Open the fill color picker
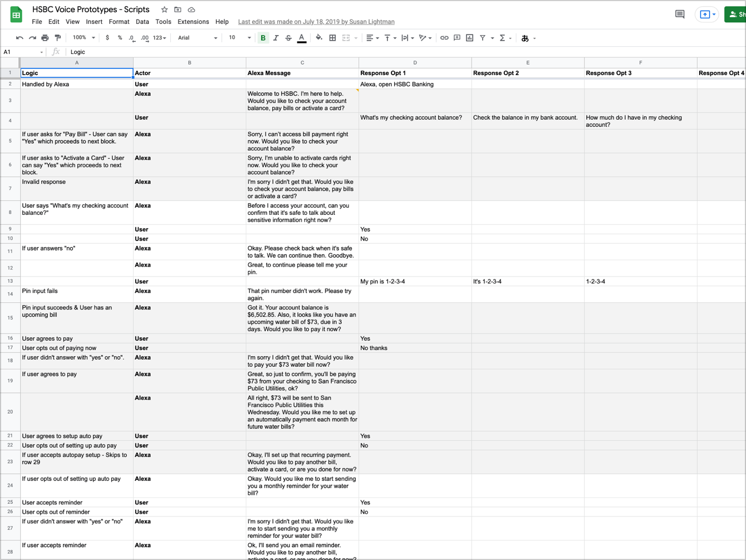The image size is (746, 560). 319,38
